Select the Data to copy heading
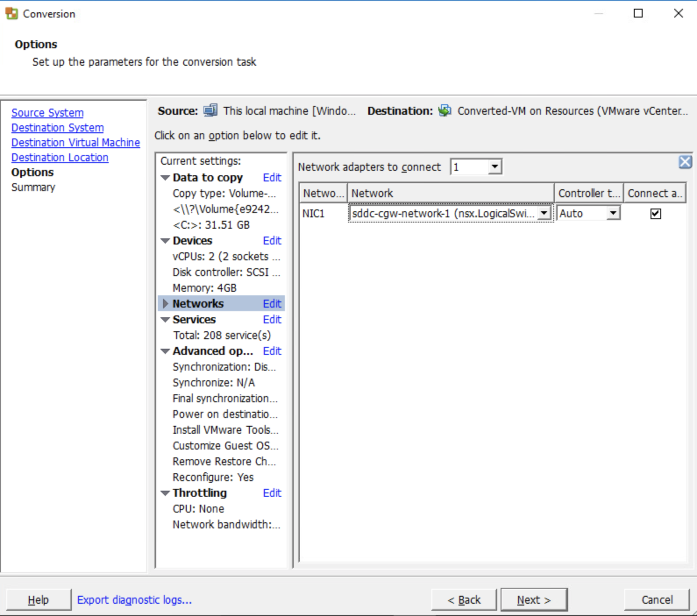 [x=207, y=177]
